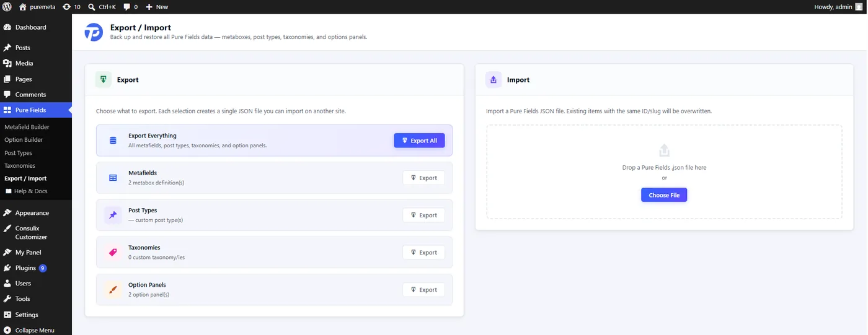Select Export / Import submenu item
The height and width of the screenshot is (335, 868).
point(25,178)
